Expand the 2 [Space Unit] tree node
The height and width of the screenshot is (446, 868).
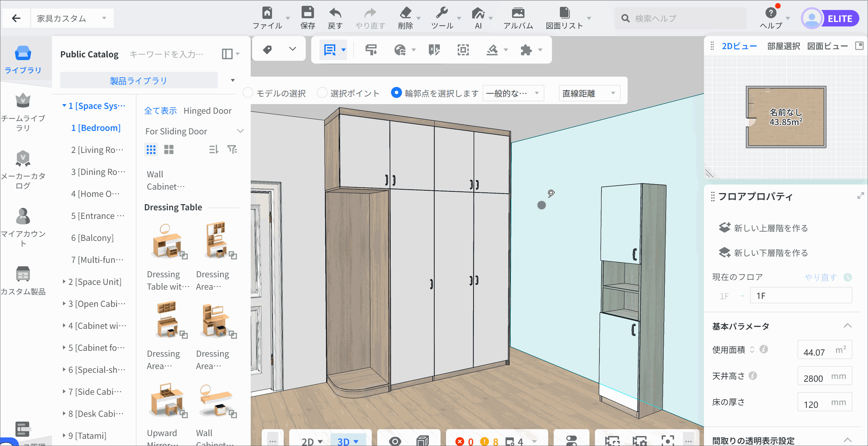[x=64, y=281]
